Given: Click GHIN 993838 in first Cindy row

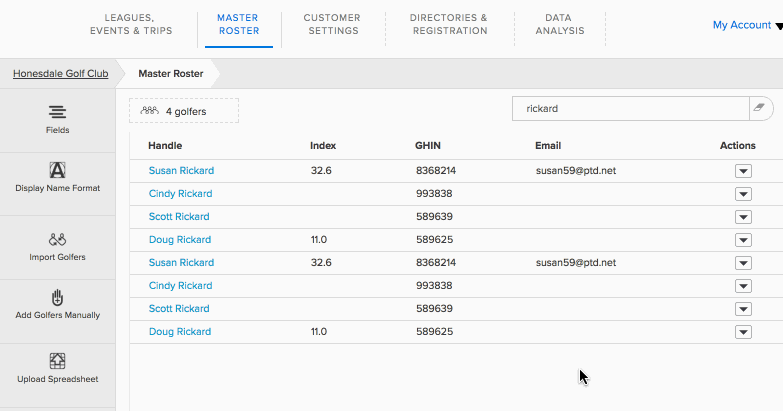Looking at the screenshot, I should tap(434, 193).
